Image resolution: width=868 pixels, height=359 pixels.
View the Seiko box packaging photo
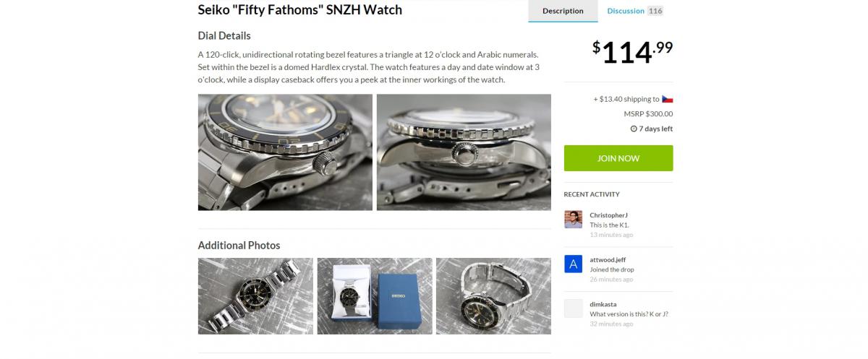[x=374, y=296]
